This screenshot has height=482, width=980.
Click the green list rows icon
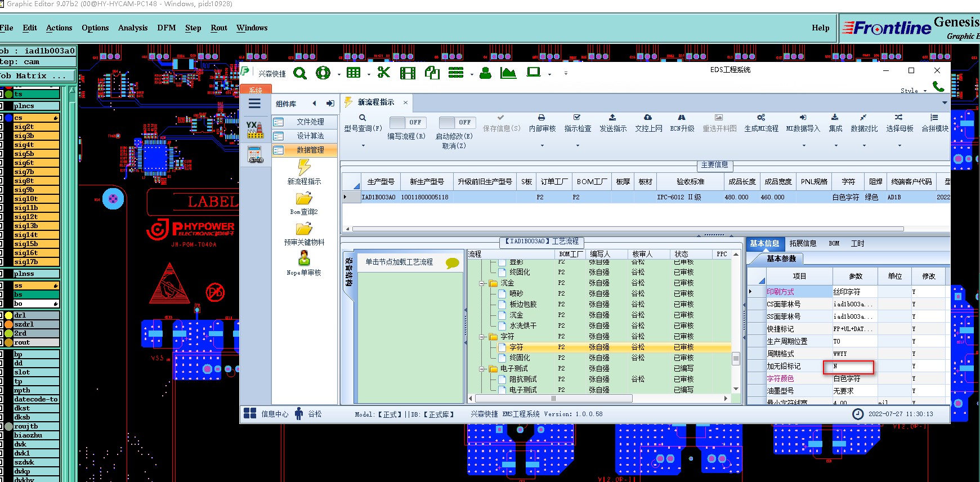456,73
